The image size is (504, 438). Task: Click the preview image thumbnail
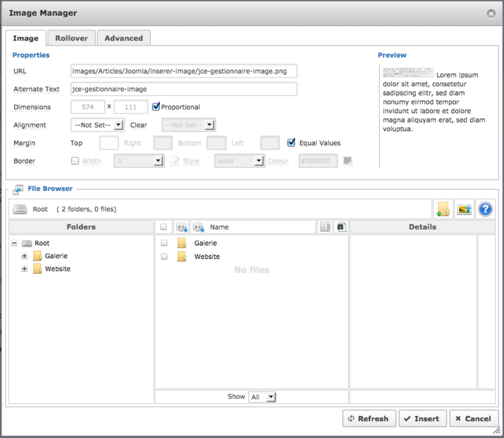pyautogui.click(x=408, y=72)
